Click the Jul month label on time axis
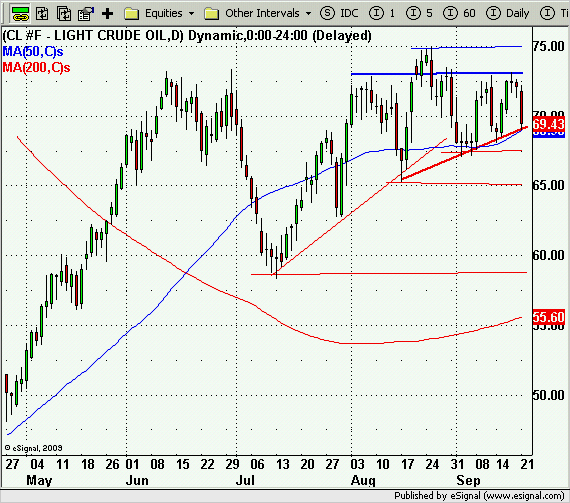The image size is (570, 503). [245, 480]
